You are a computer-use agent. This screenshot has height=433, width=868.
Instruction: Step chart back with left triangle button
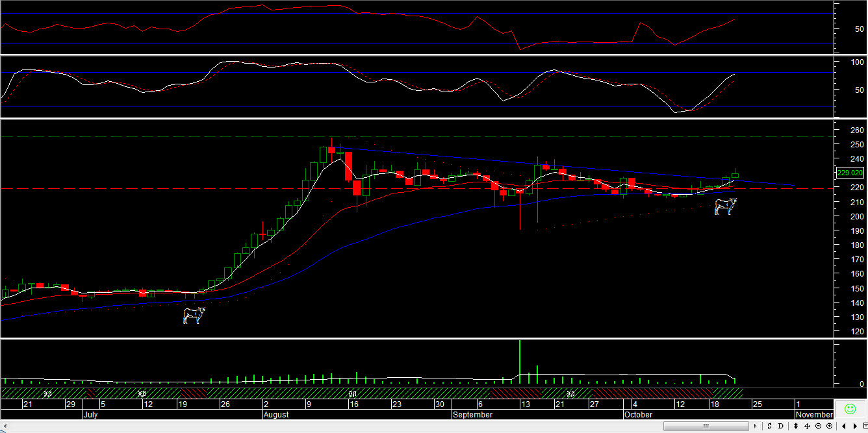pos(843,426)
